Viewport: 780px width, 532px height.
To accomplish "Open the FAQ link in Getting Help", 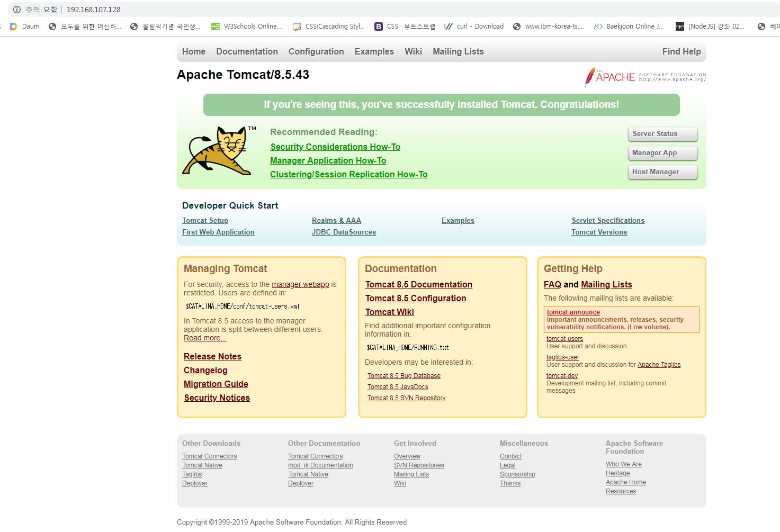I will [552, 285].
